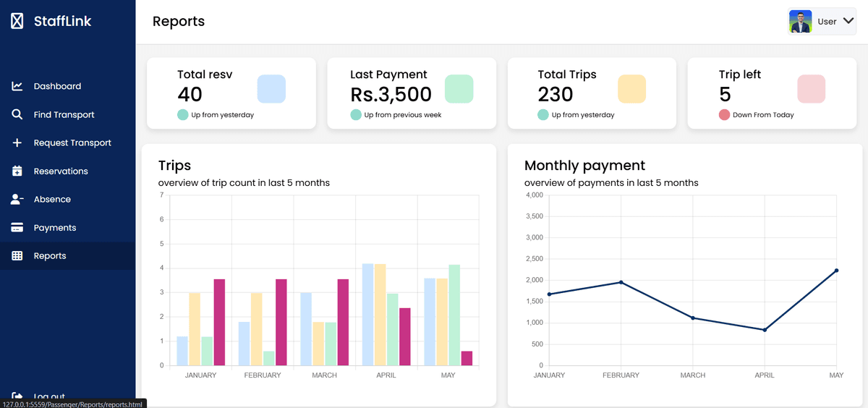This screenshot has width=868, height=408.
Task: Go to Find Transport page
Action: tap(64, 114)
